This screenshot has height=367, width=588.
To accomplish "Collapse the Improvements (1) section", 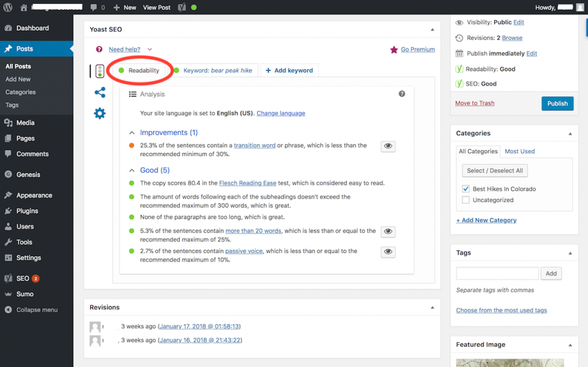I will pyautogui.click(x=131, y=133).
